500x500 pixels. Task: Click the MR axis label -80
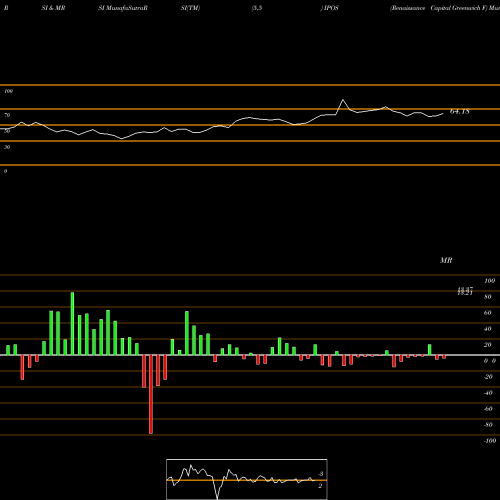click(x=488, y=425)
